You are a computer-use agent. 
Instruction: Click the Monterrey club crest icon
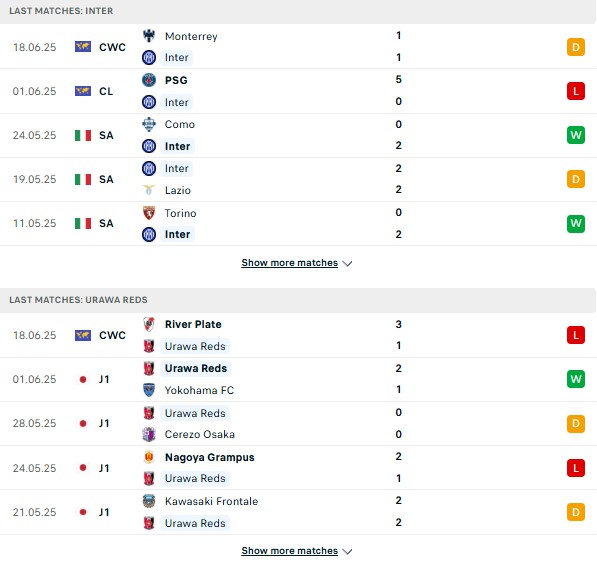coord(149,36)
